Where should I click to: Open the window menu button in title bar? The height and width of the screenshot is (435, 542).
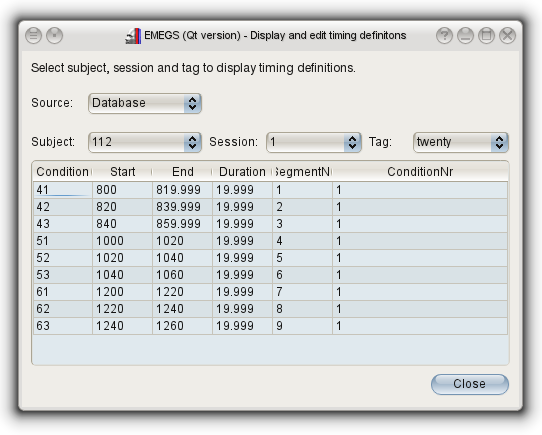(34, 36)
